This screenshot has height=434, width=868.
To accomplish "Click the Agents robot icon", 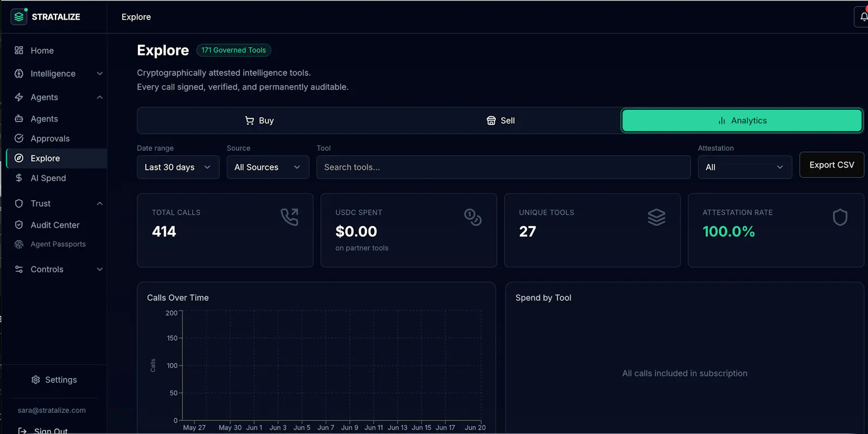I will (19, 118).
